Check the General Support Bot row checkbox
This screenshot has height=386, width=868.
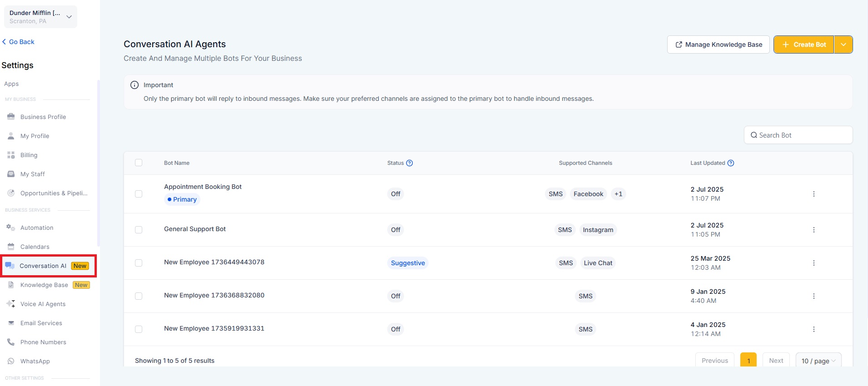(x=139, y=230)
